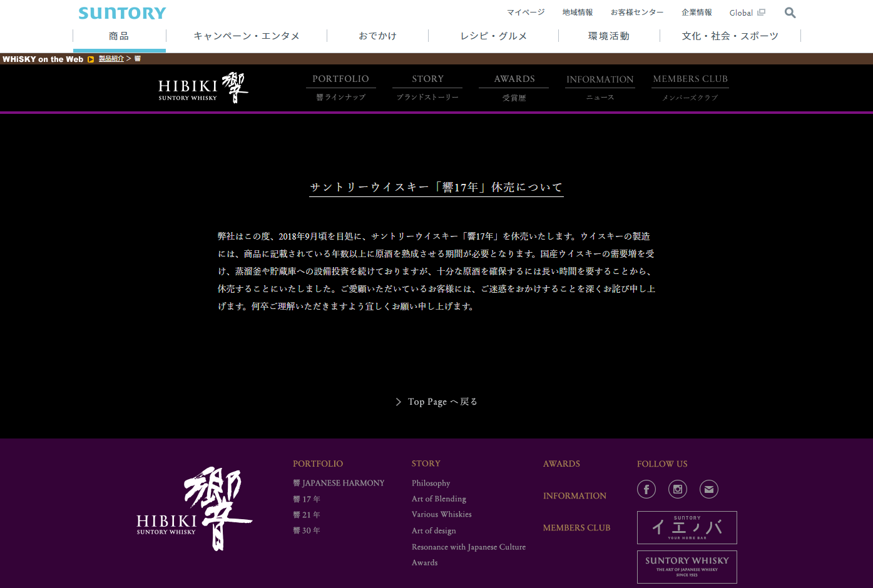This screenshot has width=873, height=588.
Task: Open Art of Blending footer link
Action: point(439,499)
